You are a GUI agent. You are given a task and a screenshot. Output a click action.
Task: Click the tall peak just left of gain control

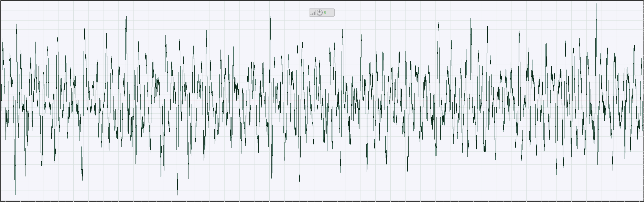pos(270,17)
